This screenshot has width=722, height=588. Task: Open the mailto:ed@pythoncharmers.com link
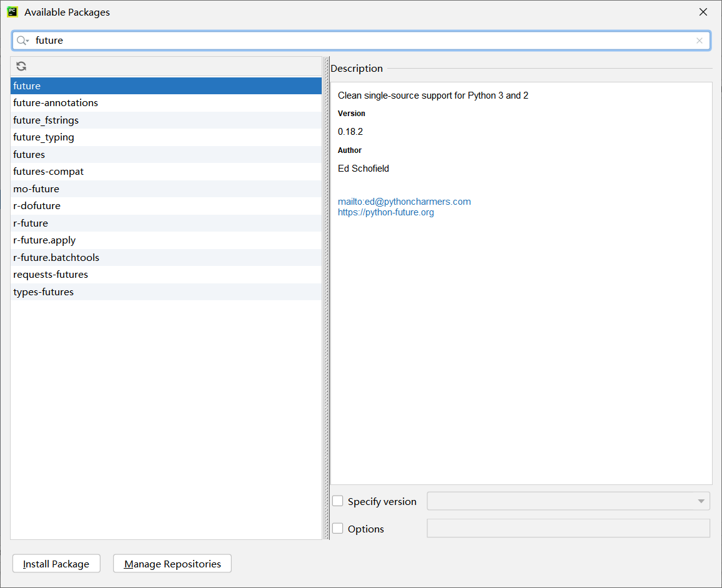click(404, 202)
